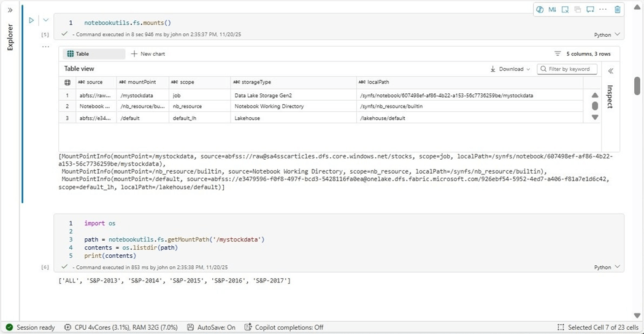Viewport: 644px width, 334px height.
Task: Click the New chart button
Action: 148,54
